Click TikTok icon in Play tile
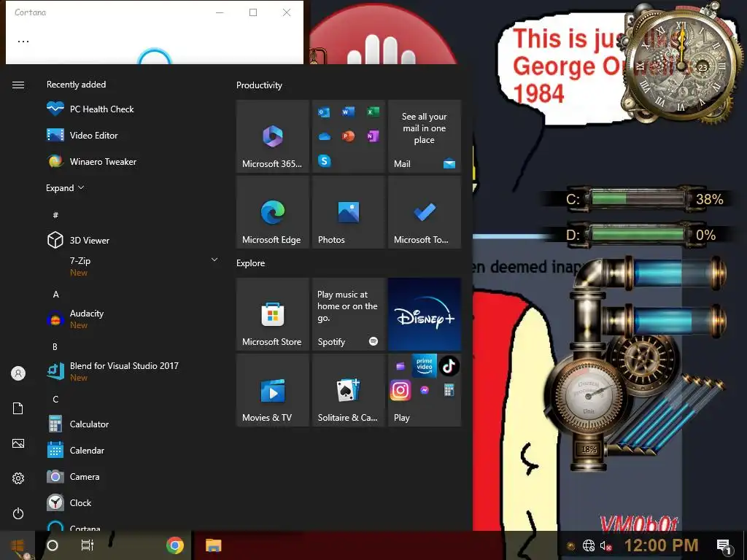This screenshot has width=747, height=560. [449, 366]
